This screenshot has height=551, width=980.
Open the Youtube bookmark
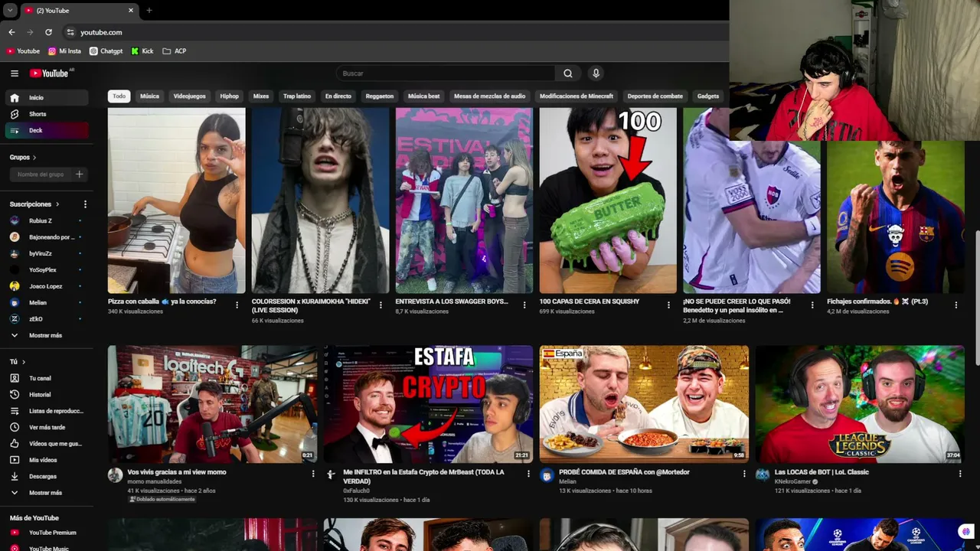pos(23,51)
